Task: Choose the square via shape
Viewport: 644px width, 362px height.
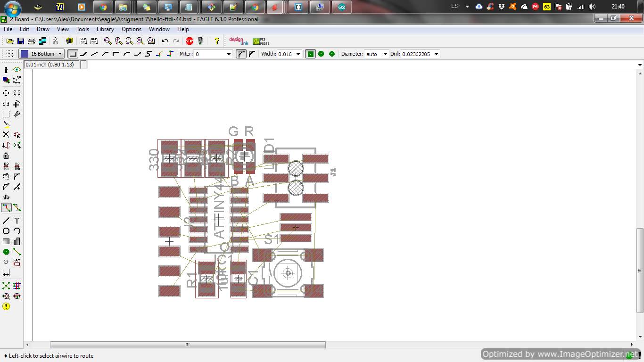Action: 310,54
